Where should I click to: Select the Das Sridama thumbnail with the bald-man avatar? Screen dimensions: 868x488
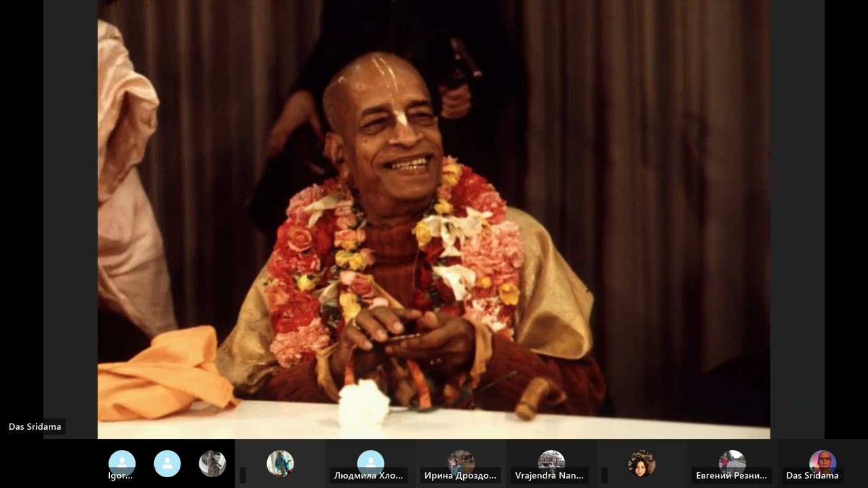click(822, 464)
